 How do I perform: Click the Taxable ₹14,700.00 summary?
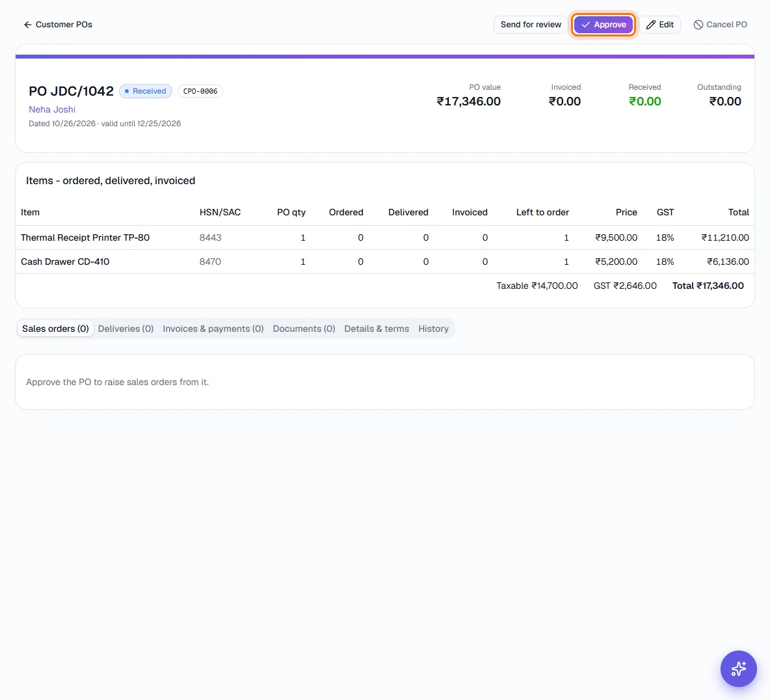[537, 286]
